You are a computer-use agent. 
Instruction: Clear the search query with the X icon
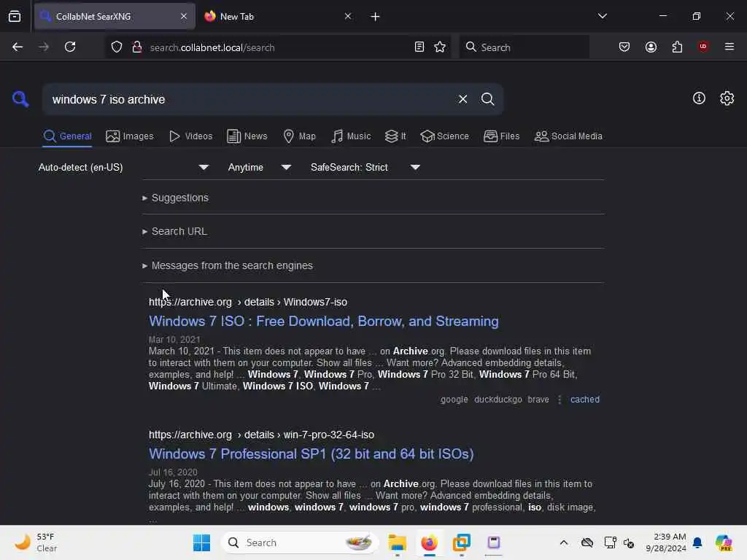click(x=462, y=99)
